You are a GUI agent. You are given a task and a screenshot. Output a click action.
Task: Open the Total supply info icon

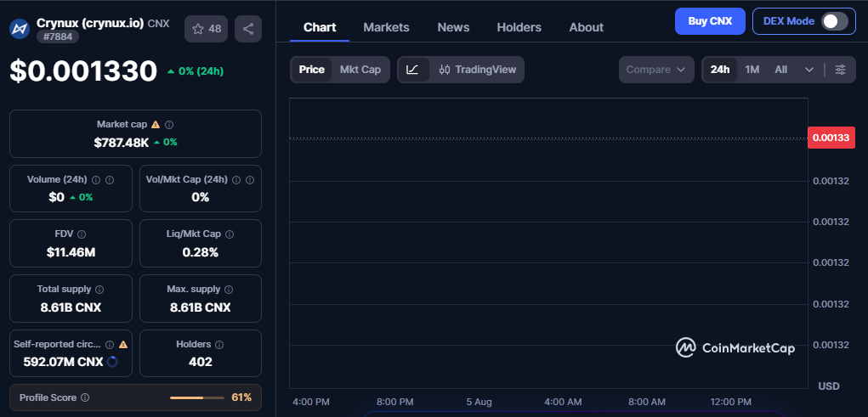(x=99, y=290)
